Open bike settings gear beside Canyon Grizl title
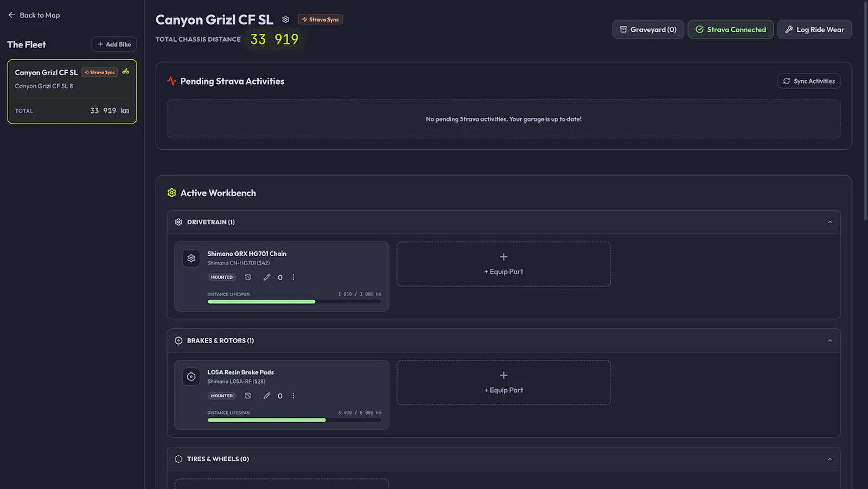This screenshot has height=489, width=868. [x=285, y=20]
